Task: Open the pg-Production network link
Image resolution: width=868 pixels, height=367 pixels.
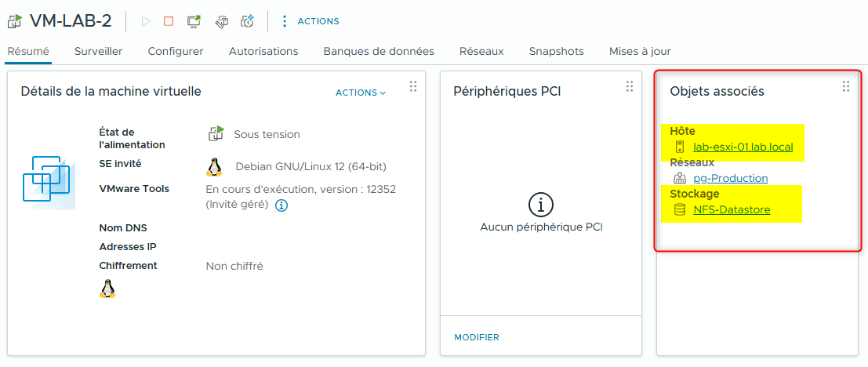Action: click(731, 178)
